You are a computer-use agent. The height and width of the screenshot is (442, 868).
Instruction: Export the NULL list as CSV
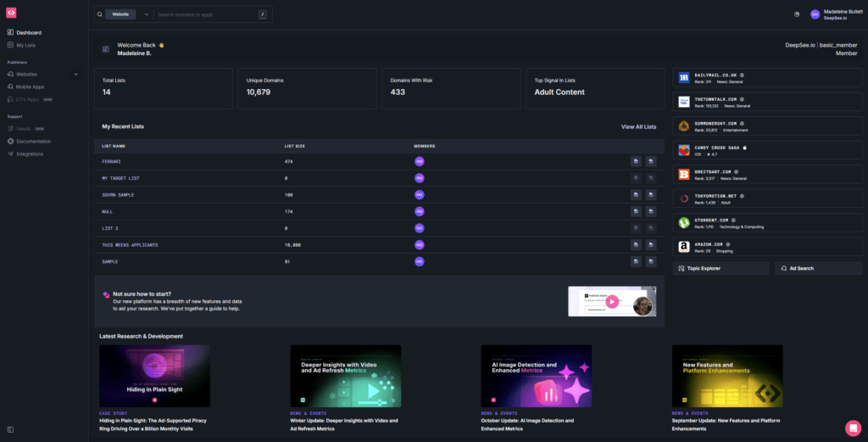651,211
